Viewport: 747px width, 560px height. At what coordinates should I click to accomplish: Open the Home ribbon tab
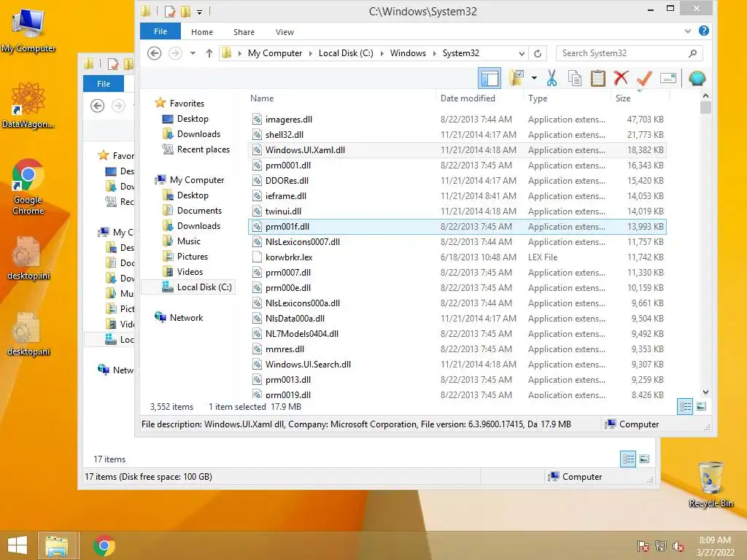pyautogui.click(x=202, y=32)
